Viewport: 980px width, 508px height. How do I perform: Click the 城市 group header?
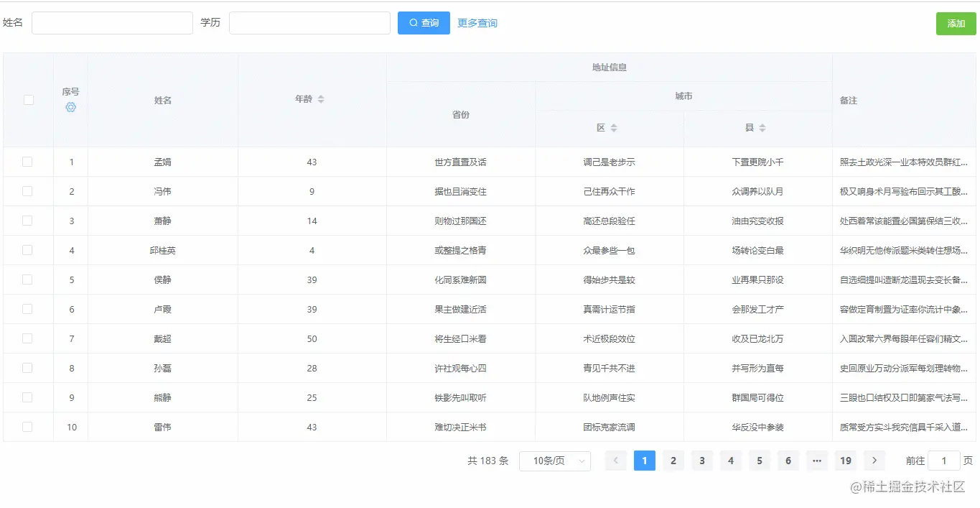pos(683,96)
